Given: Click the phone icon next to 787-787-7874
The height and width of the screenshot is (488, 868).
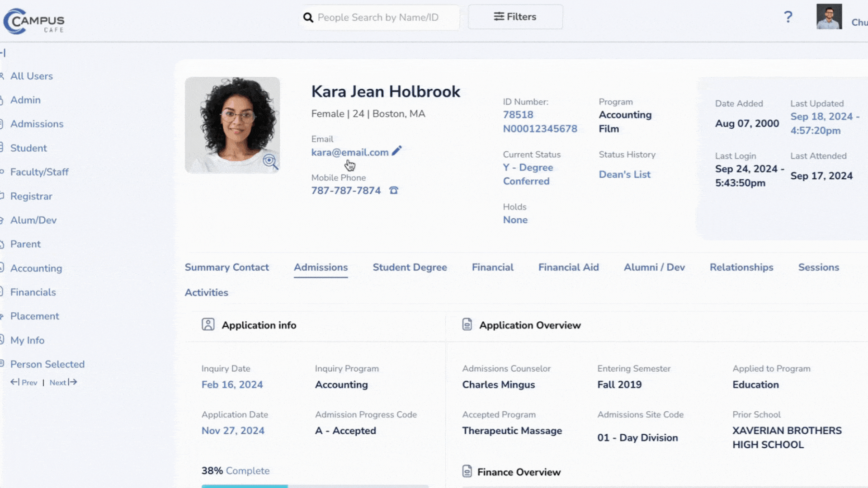Looking at the screenshot, I should click(393, 190).
